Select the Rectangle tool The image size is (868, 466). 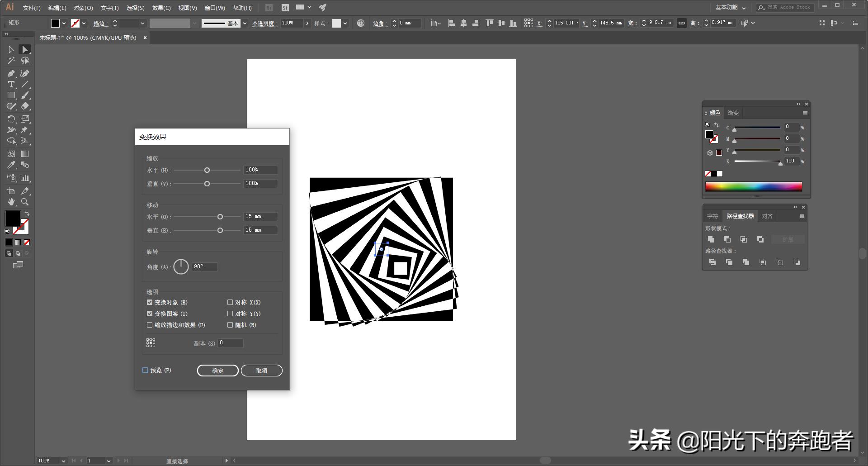click(x=11, y=95)
